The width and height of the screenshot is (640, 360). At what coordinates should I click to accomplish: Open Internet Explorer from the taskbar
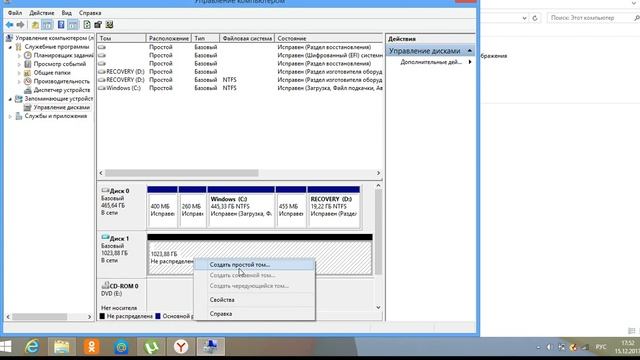pos(32,347)
